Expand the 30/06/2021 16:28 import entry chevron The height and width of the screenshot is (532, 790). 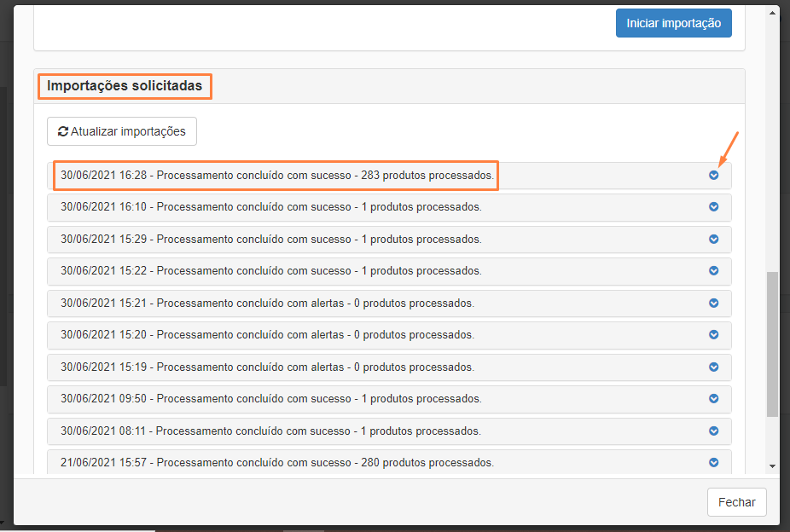point(714,176)
